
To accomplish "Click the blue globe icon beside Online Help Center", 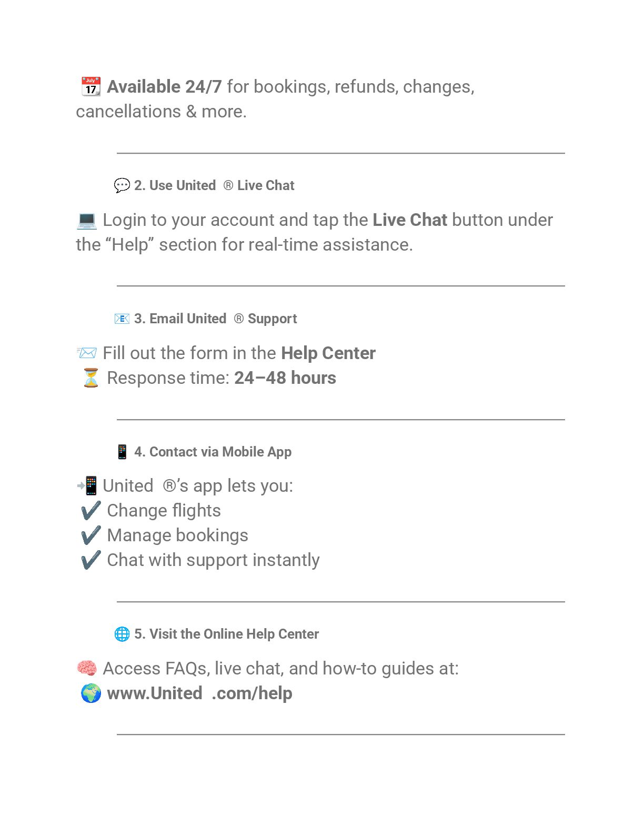I will coord(122,634).
